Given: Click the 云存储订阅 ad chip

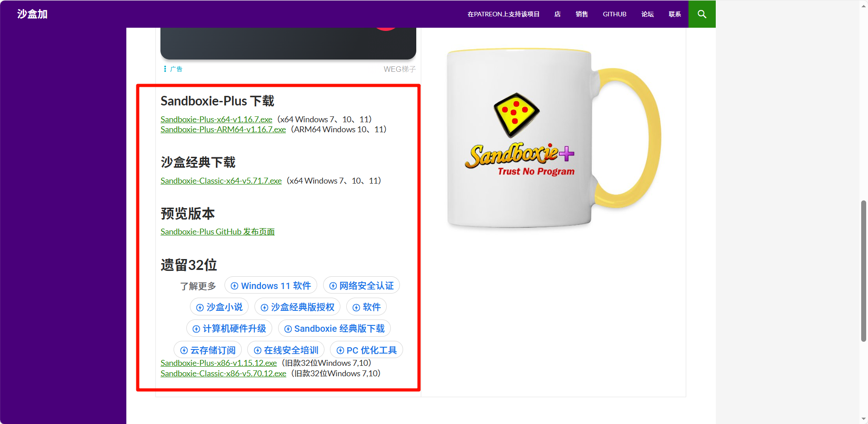Looking at the screenshot, I should click(x=208, y=350).
